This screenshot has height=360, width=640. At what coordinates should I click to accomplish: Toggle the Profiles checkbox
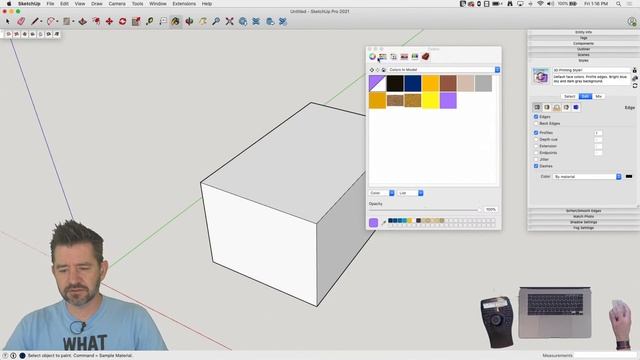point(536,133)
